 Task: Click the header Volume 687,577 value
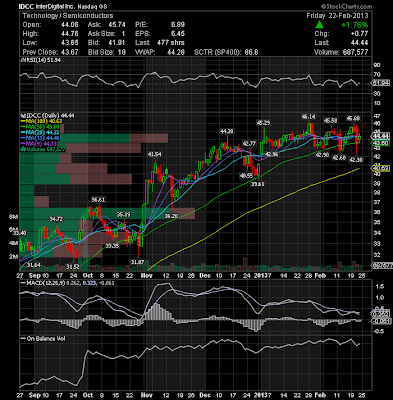tap(354, 52)
